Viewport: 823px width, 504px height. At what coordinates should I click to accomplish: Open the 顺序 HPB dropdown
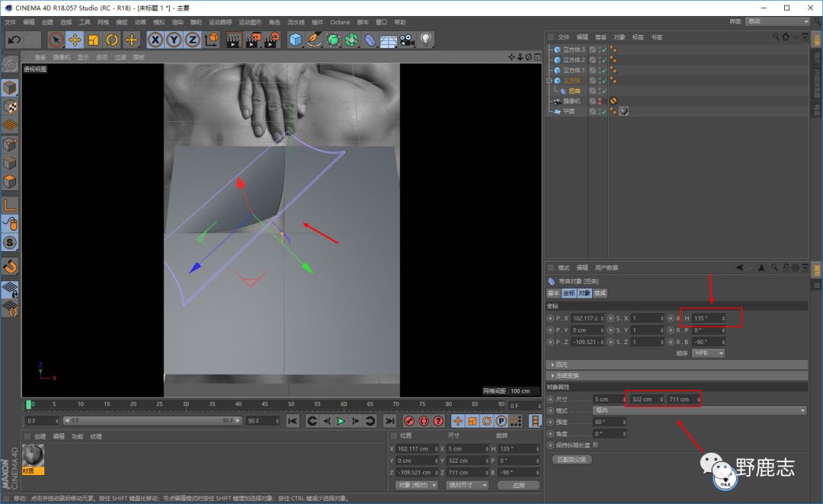tap(708, 353)
